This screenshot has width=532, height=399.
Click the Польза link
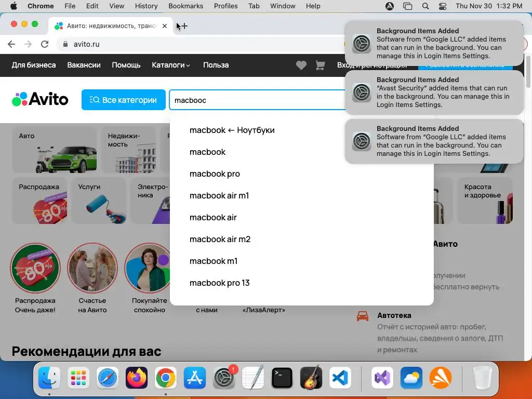216,65
